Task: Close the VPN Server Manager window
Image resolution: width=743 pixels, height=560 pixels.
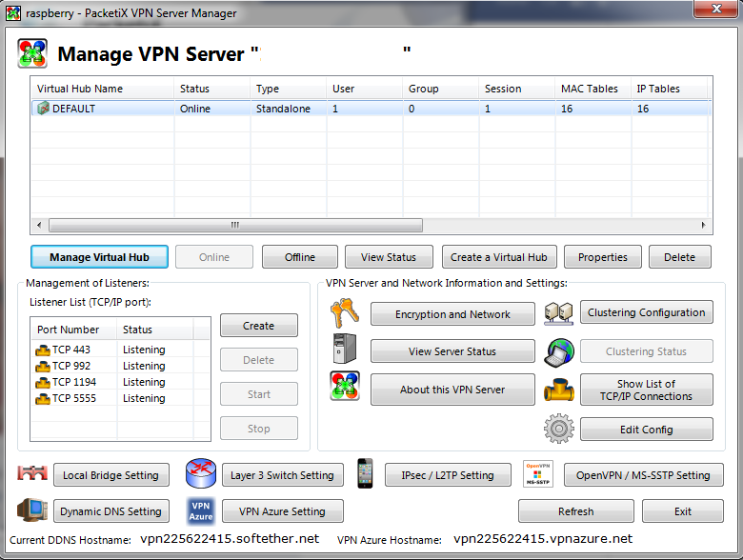Action: [716, 9]
